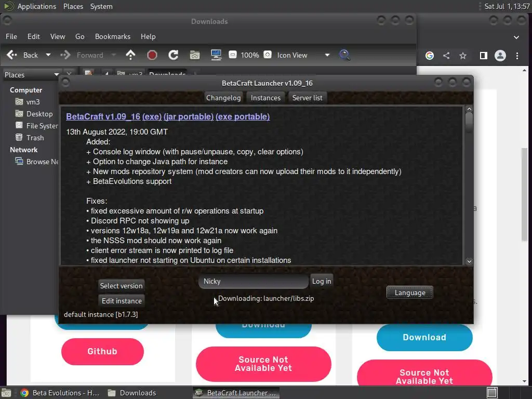
Task: Reset zoom by clicking 100%
Action: tap(250, 55)
